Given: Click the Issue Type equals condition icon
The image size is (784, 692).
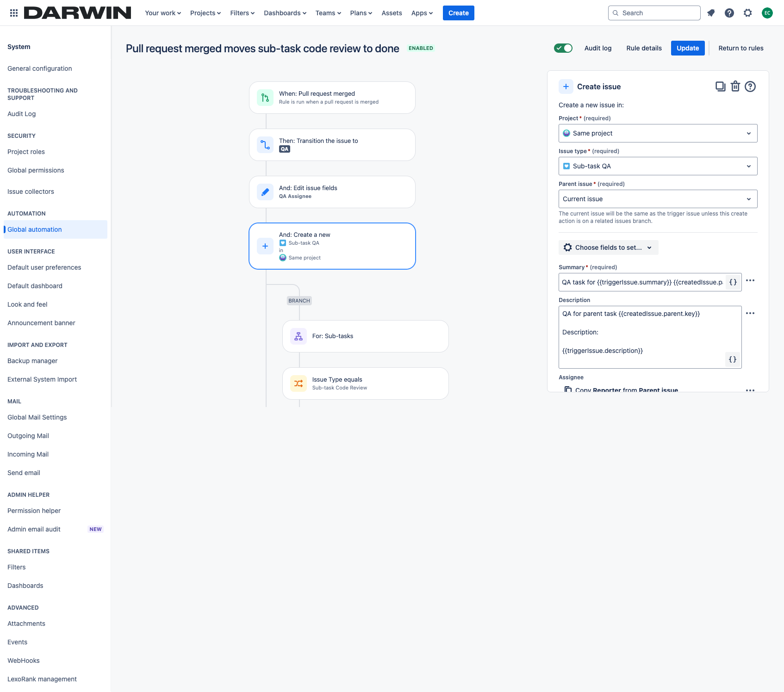Looking at the screenshot, I should (299, 383).
